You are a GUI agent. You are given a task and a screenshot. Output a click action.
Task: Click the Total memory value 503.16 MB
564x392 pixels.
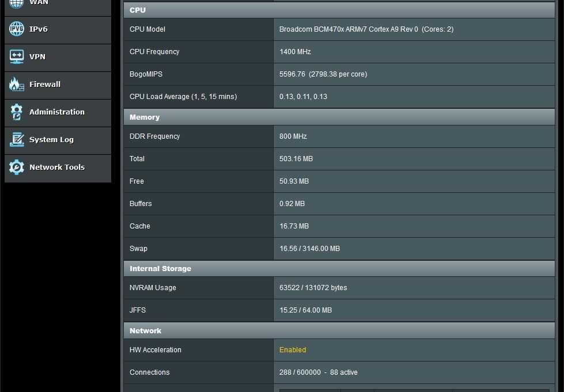pyautogui.click(x=296, y=159)
